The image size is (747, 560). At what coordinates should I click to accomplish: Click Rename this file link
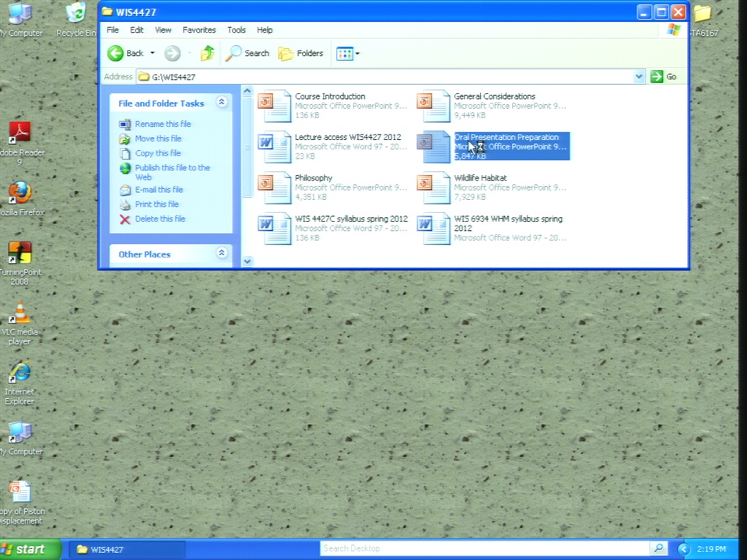pos(163,124)
